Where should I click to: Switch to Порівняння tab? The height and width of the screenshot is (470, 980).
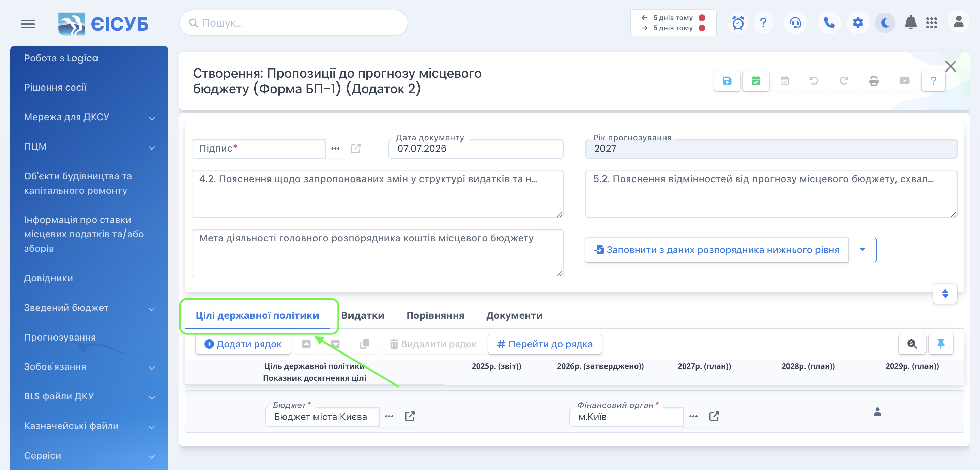(435, 316)
